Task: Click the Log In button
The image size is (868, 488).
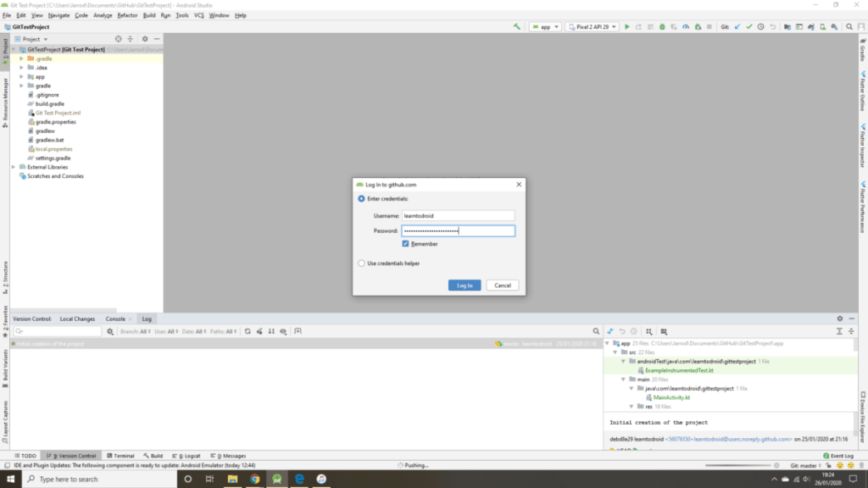Action: 465,286
